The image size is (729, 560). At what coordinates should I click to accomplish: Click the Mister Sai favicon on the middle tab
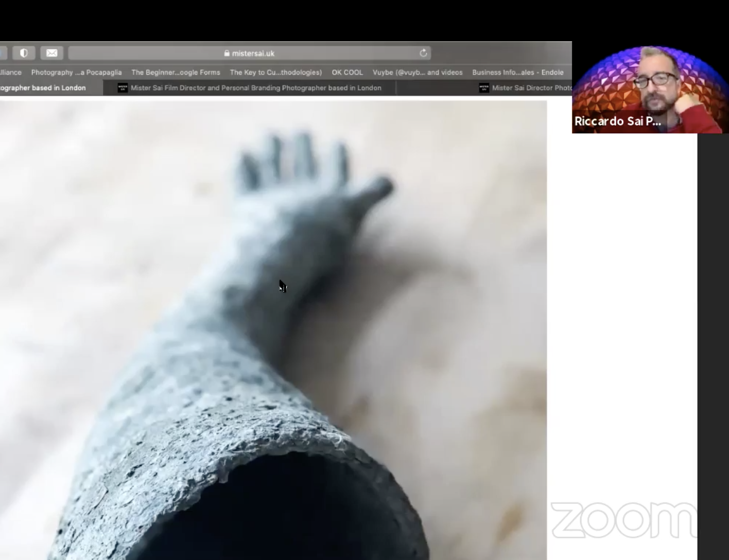click(x=123, y=88)
